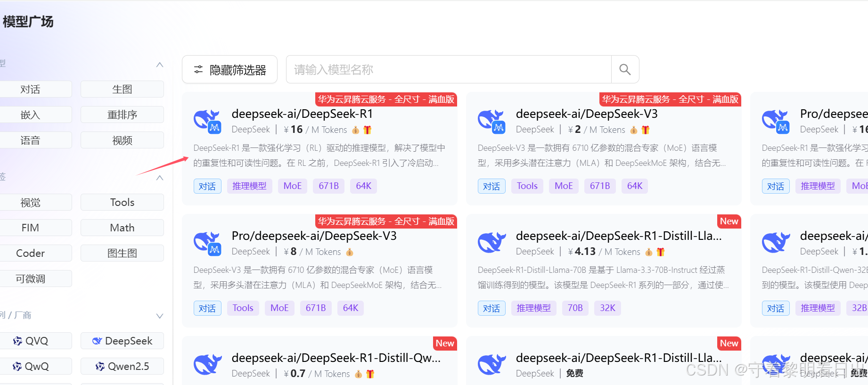Click 671B tag on DeepSeek-R1 card

point(328,186)
